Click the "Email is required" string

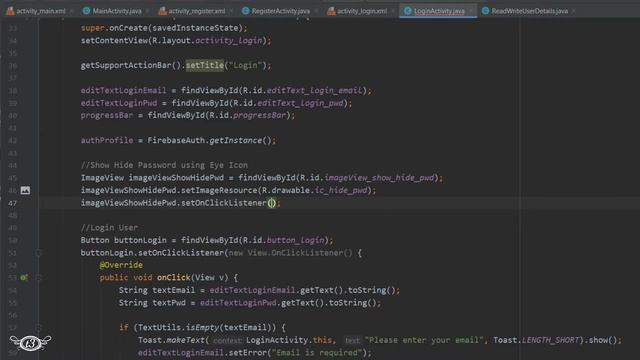(x=317, y=353)
